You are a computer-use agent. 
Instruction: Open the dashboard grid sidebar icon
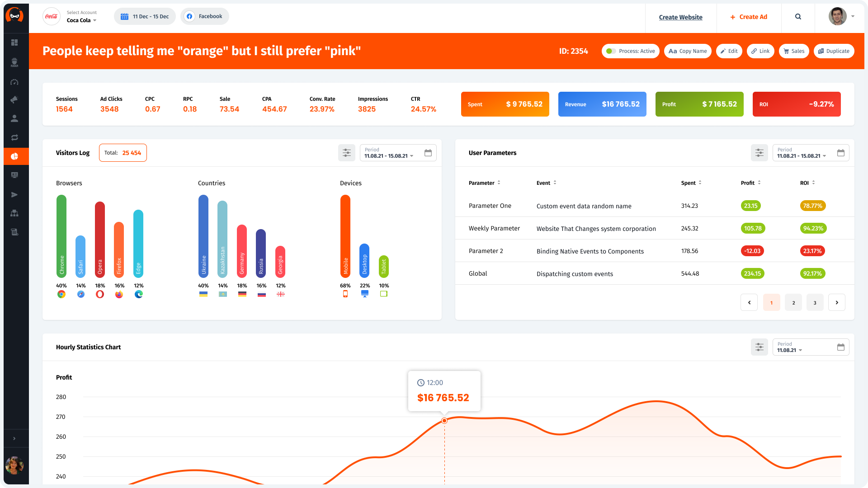14,42
